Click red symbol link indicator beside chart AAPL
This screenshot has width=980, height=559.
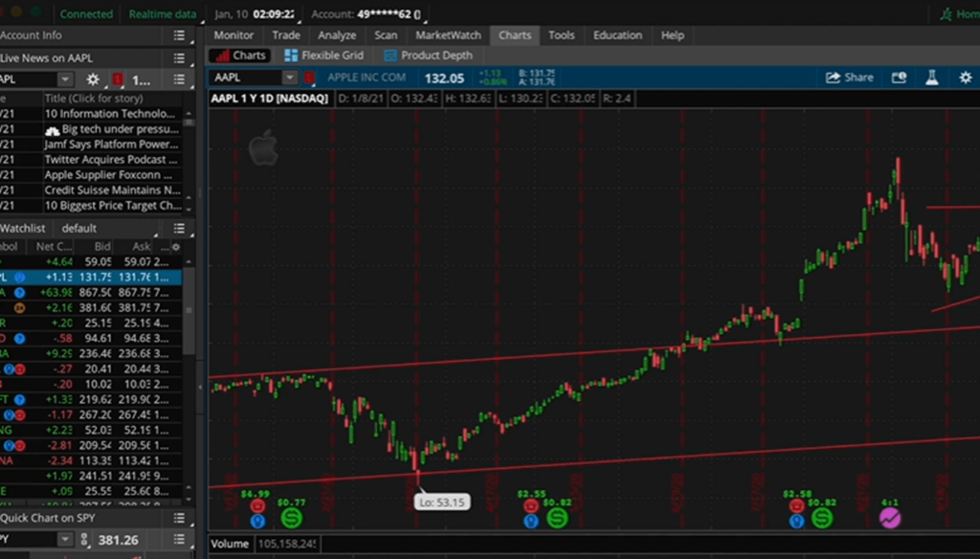310,78
